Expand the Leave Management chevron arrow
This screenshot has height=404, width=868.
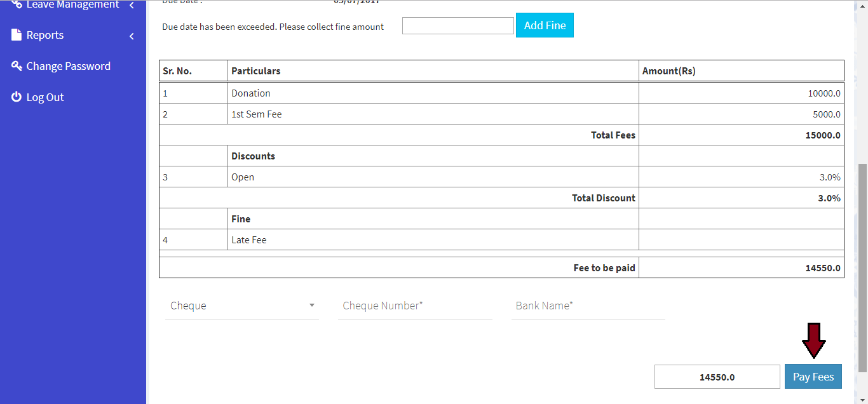coord(132,5)
